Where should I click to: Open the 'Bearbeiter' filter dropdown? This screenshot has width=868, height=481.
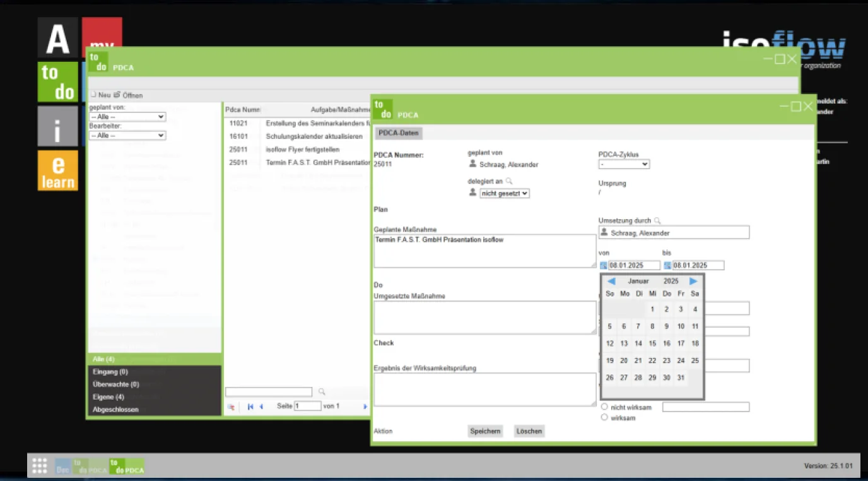[x=127, y=136]
